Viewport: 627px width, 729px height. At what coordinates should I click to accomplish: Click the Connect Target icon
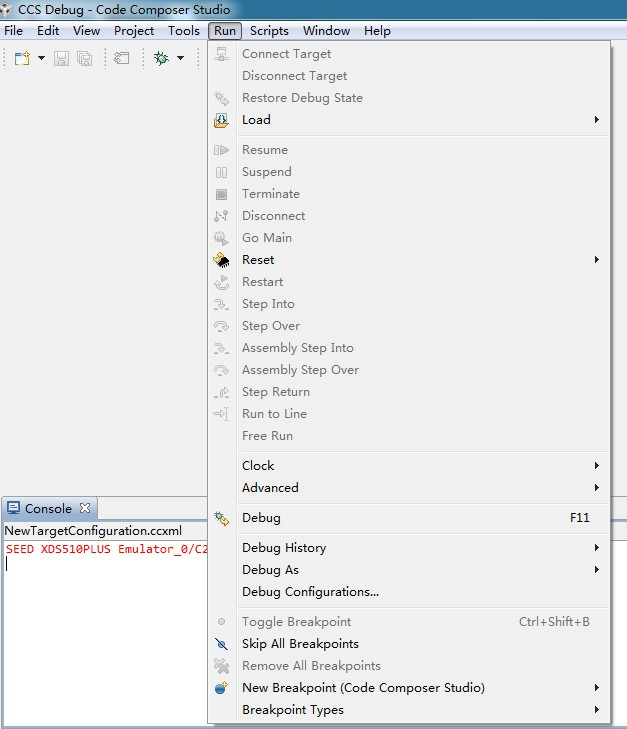(221, 54)
